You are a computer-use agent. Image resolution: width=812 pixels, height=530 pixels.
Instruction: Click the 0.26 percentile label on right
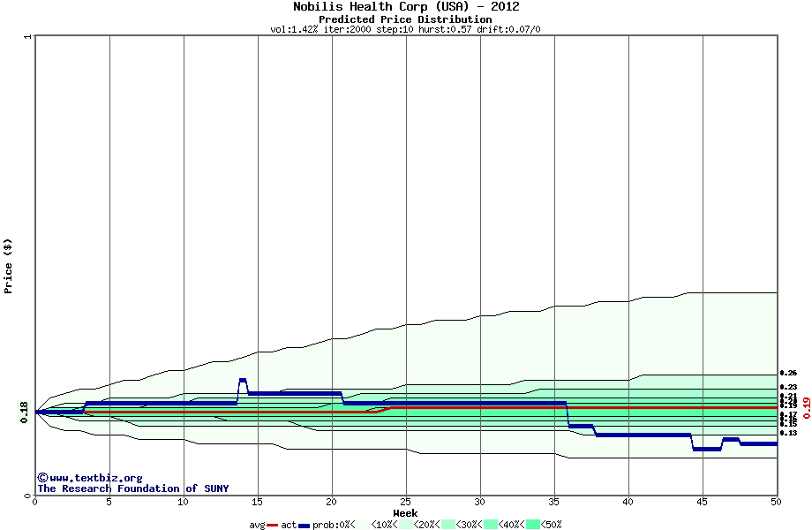788,373
